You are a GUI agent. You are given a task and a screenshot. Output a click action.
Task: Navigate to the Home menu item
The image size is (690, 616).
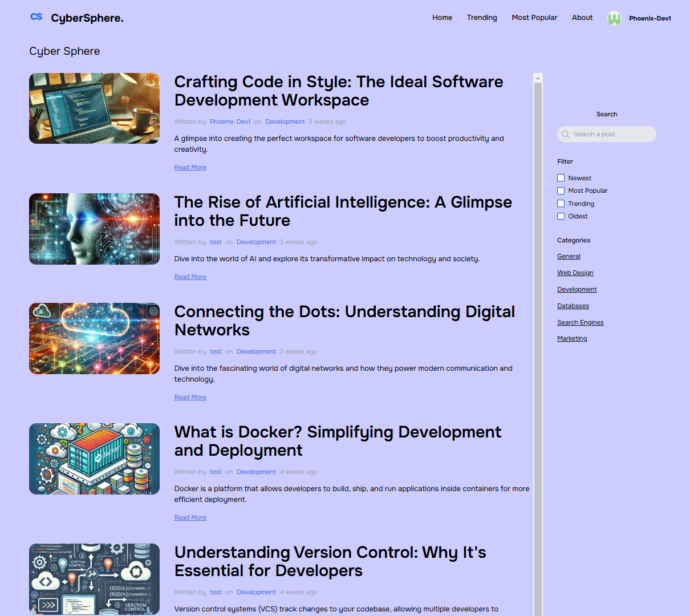click(442, 18)
